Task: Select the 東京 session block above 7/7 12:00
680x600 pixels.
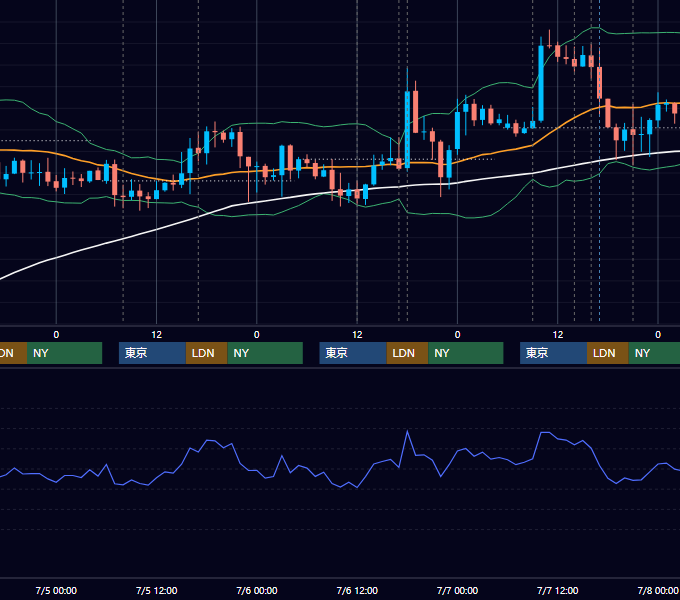Action: [553, 353]
